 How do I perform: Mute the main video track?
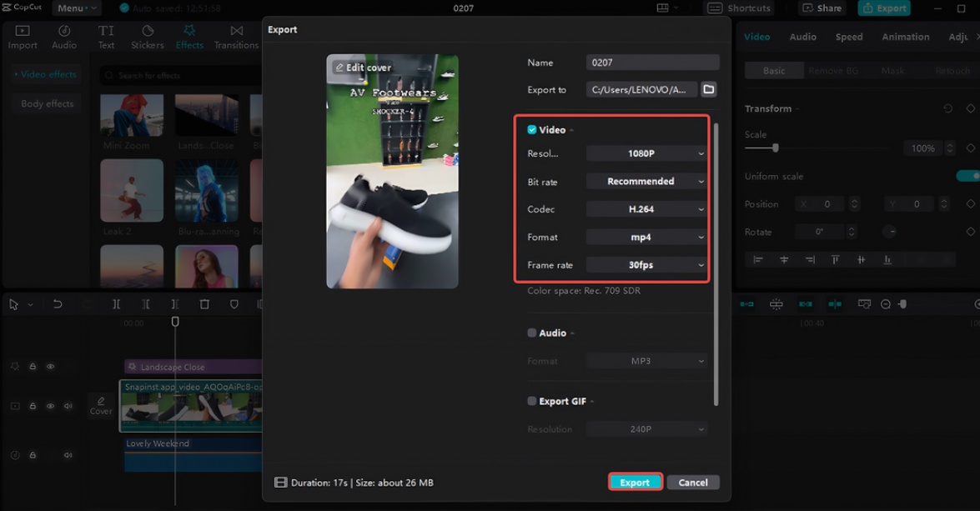point(68,406)
